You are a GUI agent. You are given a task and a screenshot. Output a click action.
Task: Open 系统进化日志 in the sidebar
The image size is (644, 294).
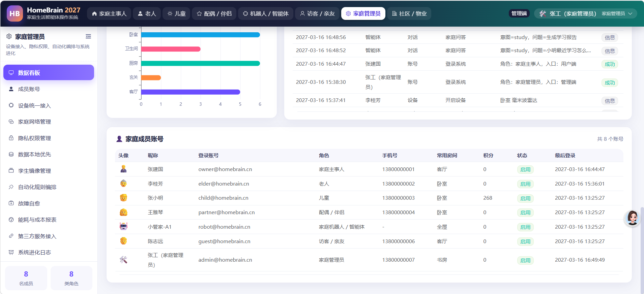point(49,253)
